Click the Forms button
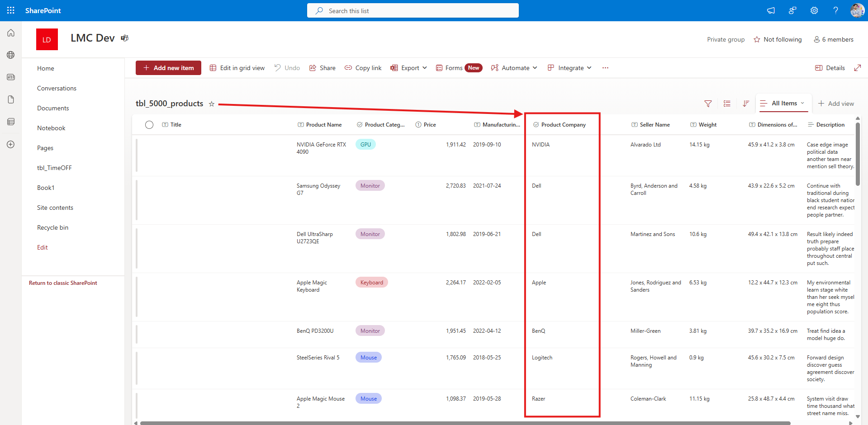The width and height of the screenshot is (868, 425). pyautogui.click(x=459, y=68)
